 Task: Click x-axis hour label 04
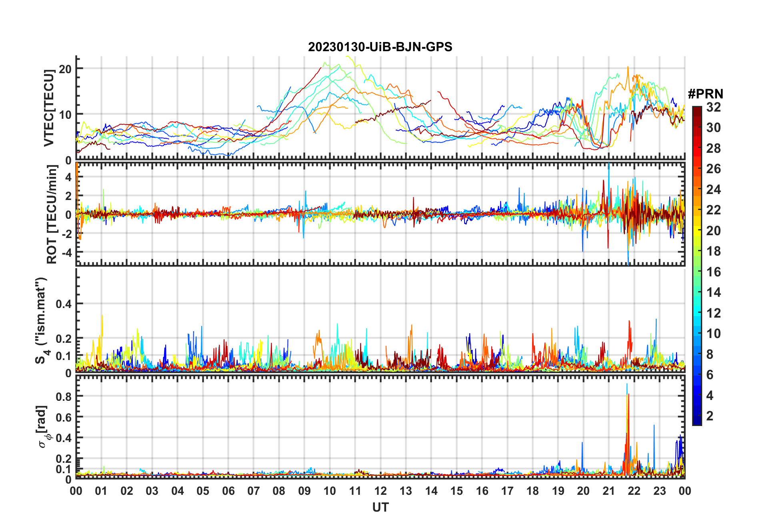[x=178, y=491]
